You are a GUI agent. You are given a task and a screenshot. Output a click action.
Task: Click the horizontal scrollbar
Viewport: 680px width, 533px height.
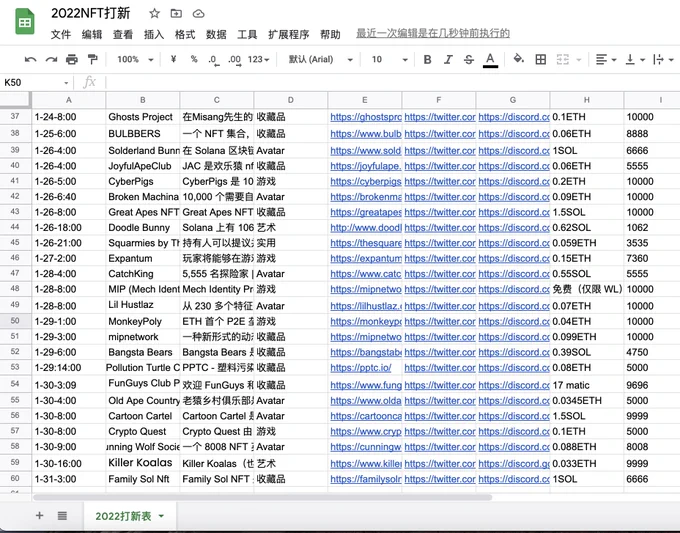tap(262, 497)
